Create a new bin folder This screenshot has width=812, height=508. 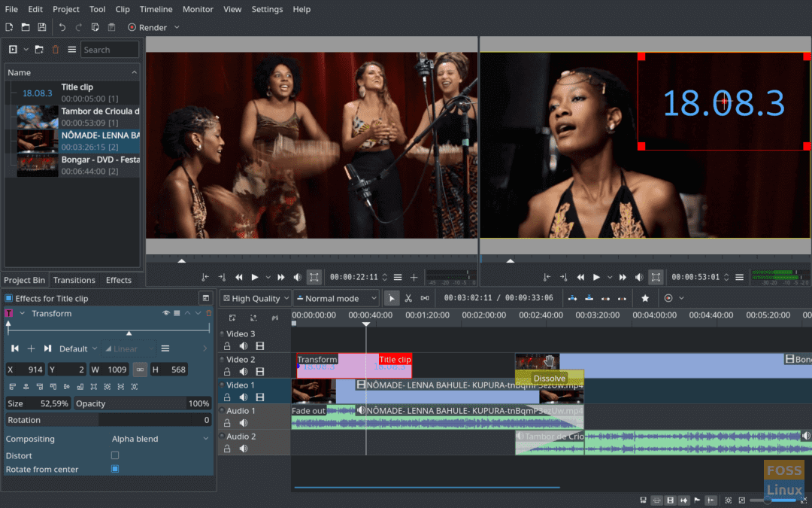[x=39, y=50]
